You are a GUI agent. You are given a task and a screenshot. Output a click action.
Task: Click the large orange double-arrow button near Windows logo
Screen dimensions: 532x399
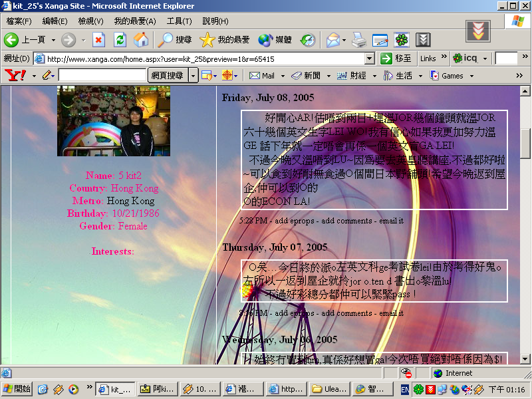(478, 31)
